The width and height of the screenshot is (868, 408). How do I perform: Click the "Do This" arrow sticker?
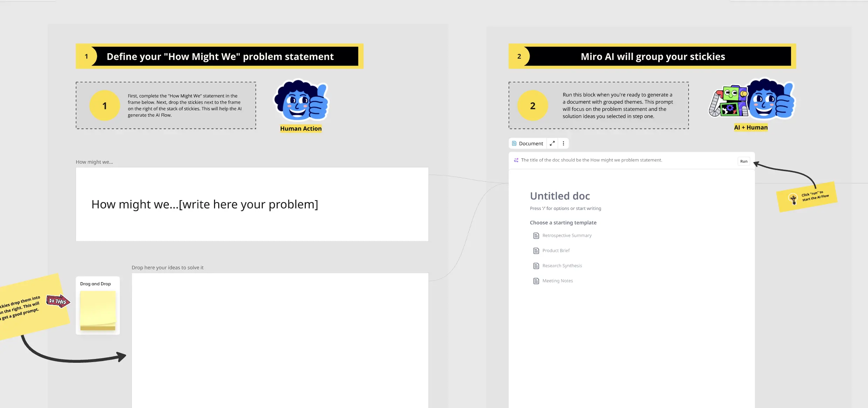(x=58, y=301)
